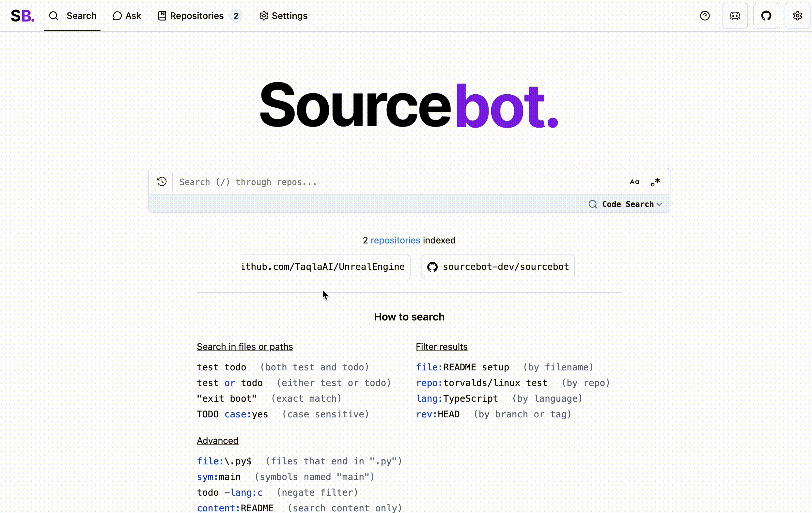The width and height of the screenshot is (812, 513).
Task: Click the magnifier icon beside Code Search
Action: point(593,204)
